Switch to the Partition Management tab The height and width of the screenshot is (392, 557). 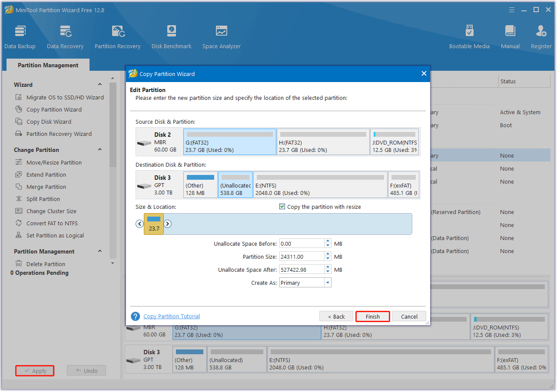pos(48,65)
